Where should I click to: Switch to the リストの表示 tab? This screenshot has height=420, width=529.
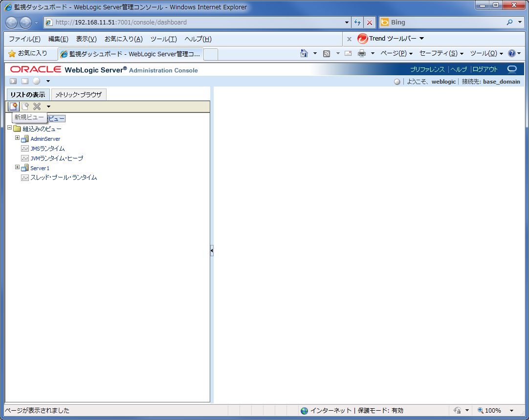point(28,95)
